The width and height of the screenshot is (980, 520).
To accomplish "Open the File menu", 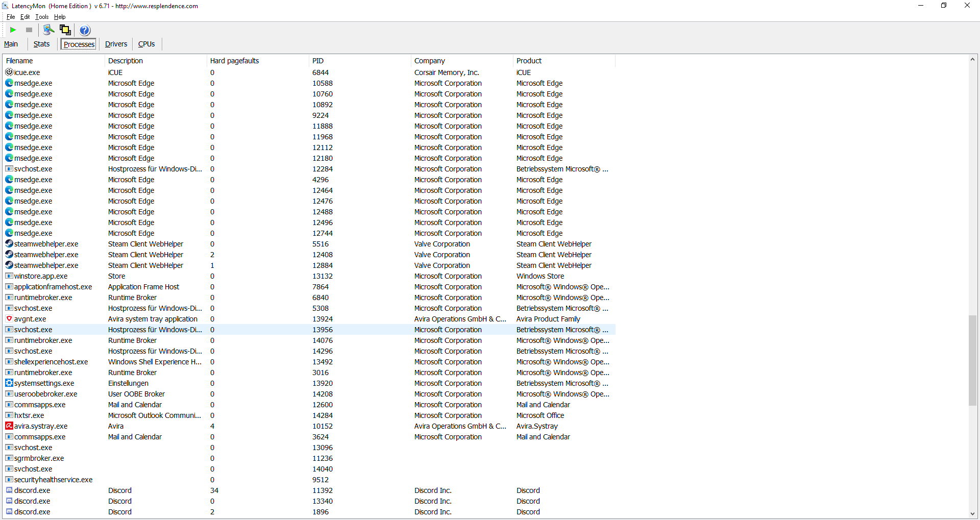I will [x=11, y=17].
